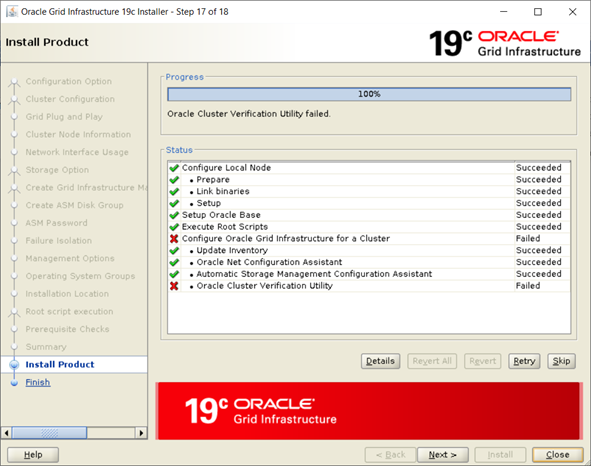Click the green checkmark next to Update Inventory
This screenshot has width=591, height=466.
pos(174,250)
